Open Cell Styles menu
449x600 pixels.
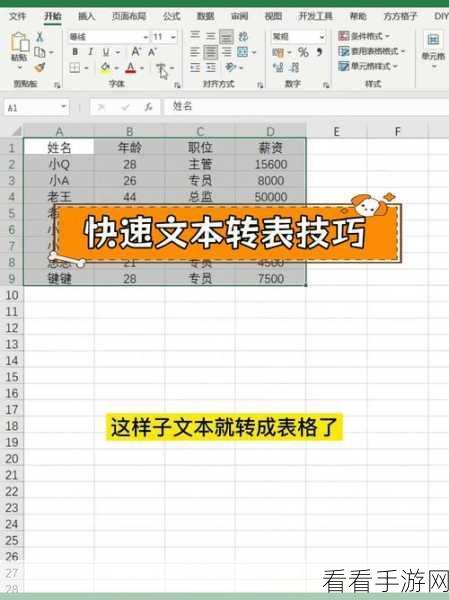368,67
